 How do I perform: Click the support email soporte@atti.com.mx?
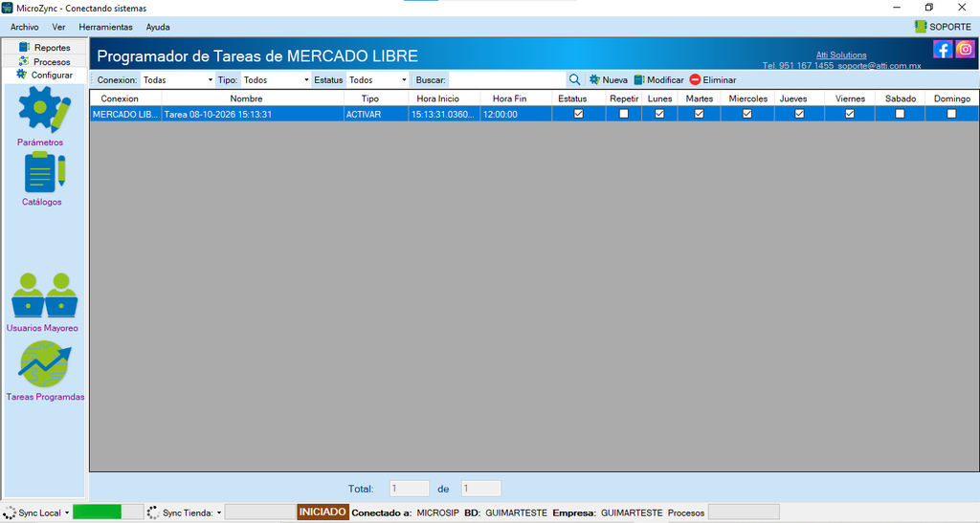click(880, 66)
